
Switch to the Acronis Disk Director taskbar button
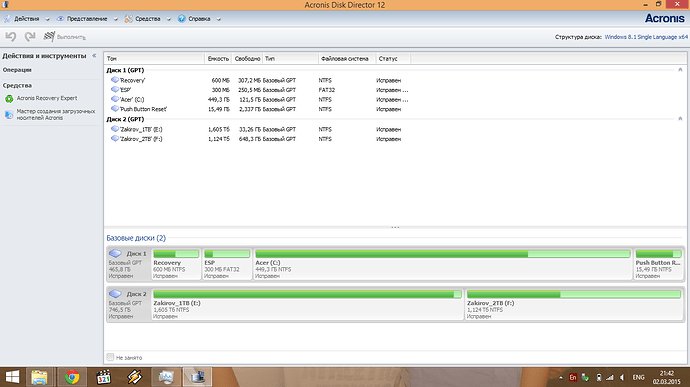(198, 377)
